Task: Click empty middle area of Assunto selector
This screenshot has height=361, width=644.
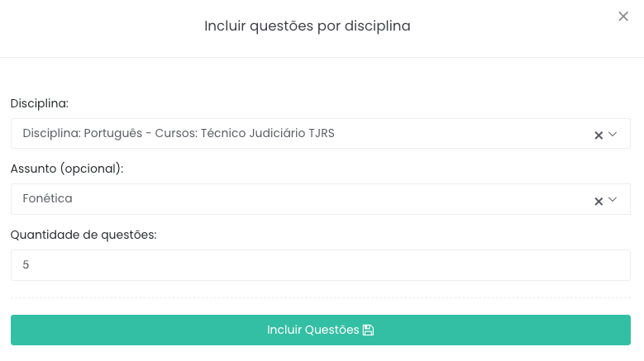Action: (x=331, y=199)
